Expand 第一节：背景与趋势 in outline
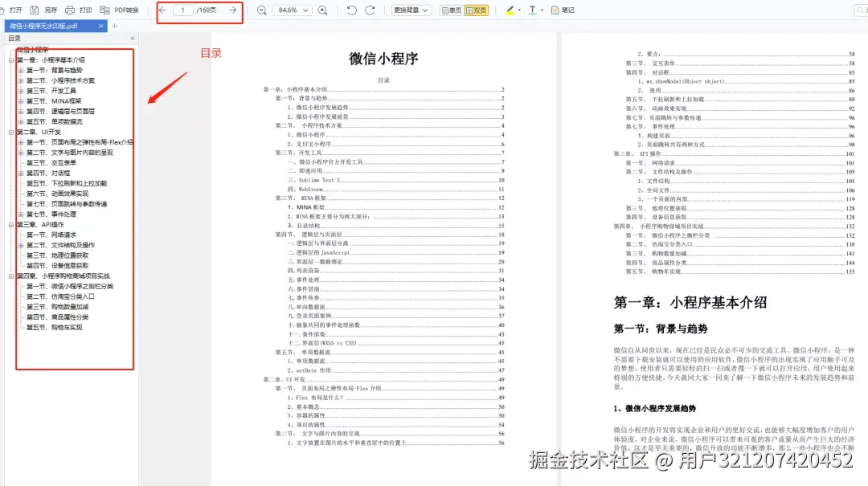The width and height of the screenshot is (868, 486). (x=21, y=71)
